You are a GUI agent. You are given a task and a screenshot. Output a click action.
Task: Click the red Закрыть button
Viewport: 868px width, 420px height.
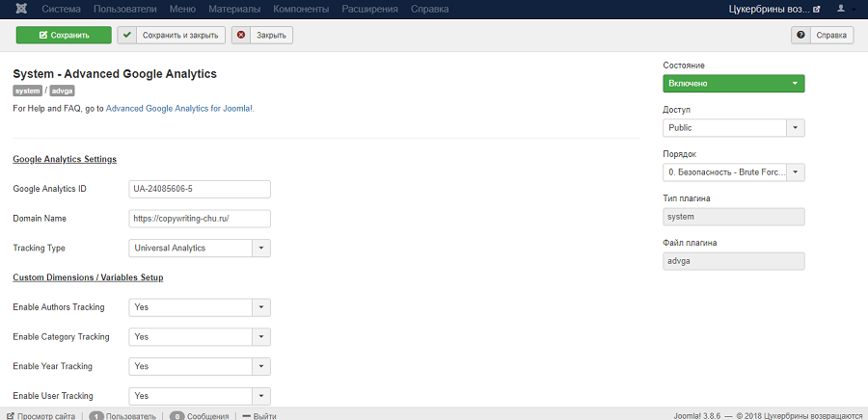point(262,35)
